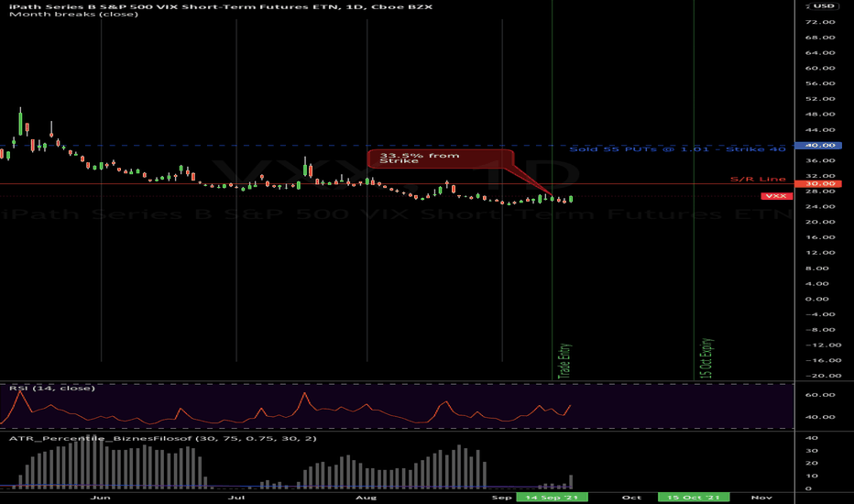Click the 16.00 price scale value
Viewport: 854px width, 504px height.
coord(820,237)
